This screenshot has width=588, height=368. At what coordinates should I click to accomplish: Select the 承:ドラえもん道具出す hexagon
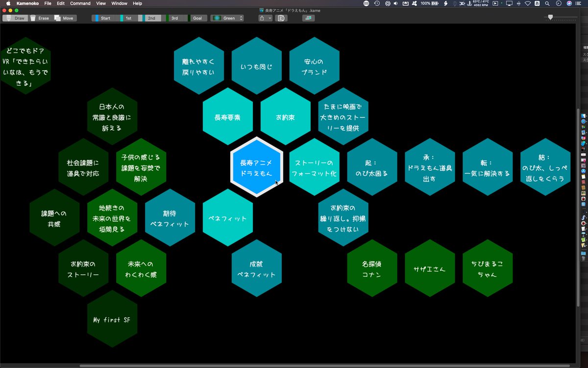(x=430, y=167)
